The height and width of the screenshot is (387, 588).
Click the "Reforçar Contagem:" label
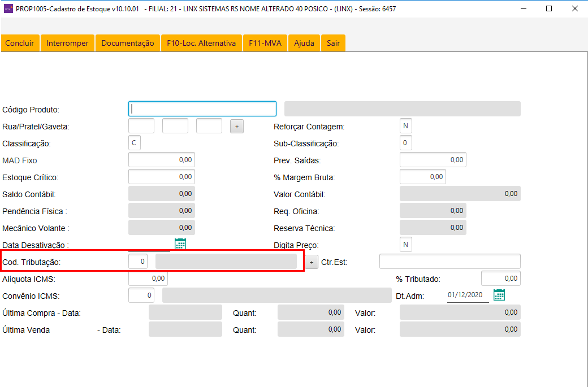(x=309, y=127)
